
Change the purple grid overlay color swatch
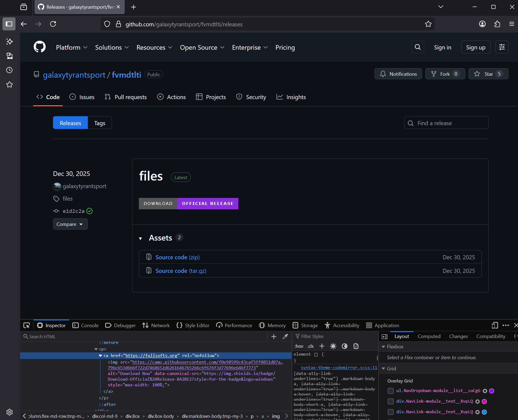(x=491, y=391)
